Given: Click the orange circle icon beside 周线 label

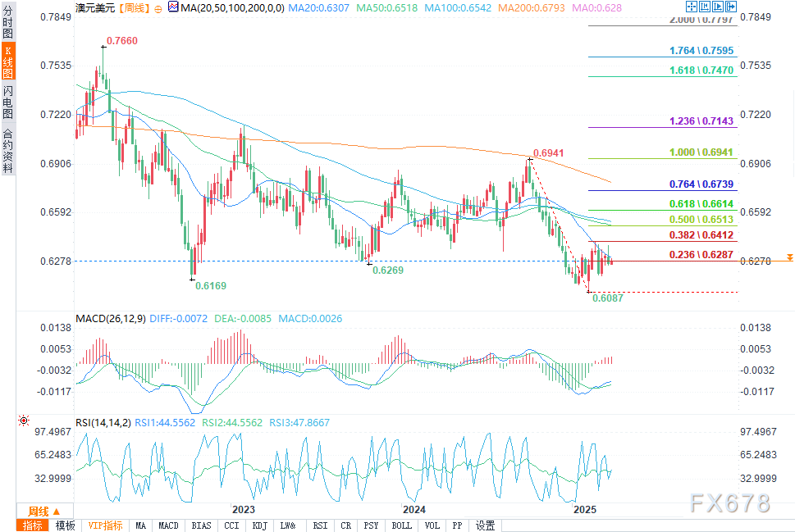Looking at the screenshot, I should point(158,9).
